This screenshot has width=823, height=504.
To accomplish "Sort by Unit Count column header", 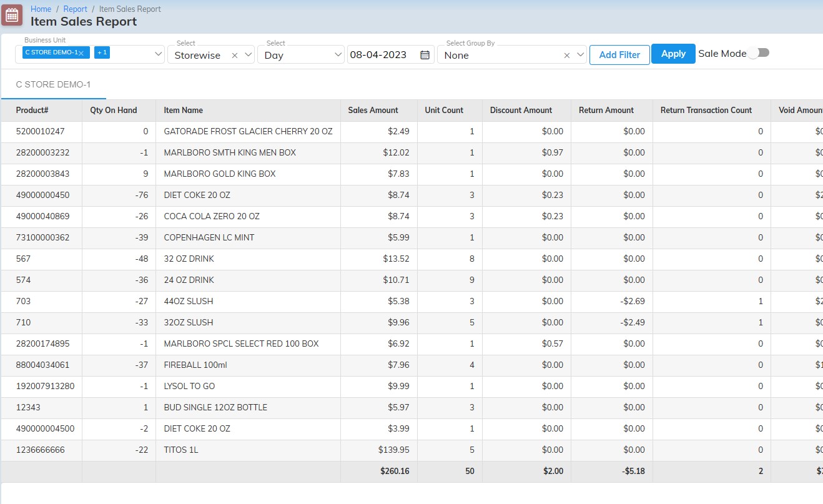I will click(x=444, y=110).
